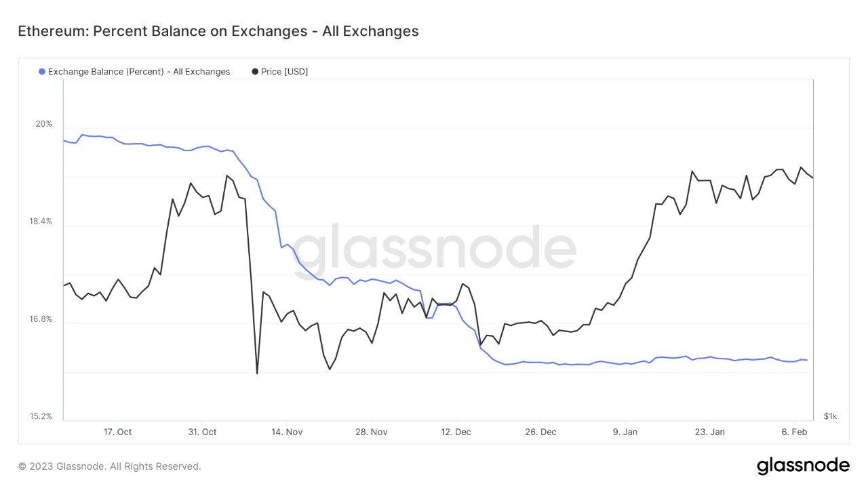Select the 9. Jan date label
Viewport: 868px width, 488px height.
(x=625, y=432)
